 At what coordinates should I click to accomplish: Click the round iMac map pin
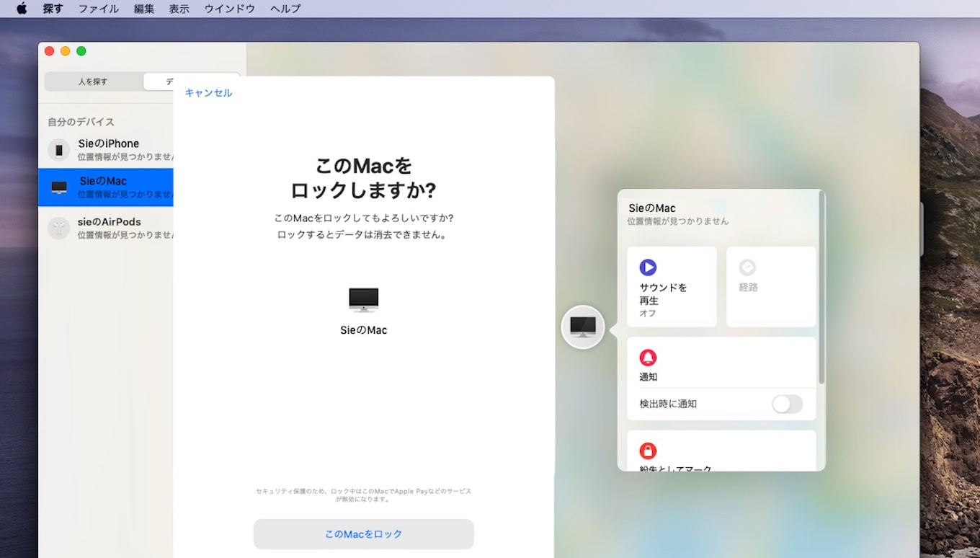(x=583, y=327)
